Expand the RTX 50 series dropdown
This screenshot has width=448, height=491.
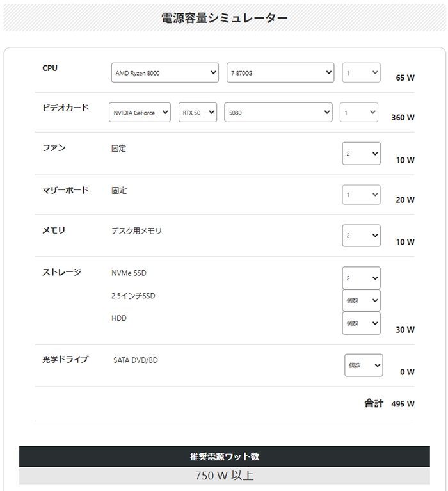[197, 113]
